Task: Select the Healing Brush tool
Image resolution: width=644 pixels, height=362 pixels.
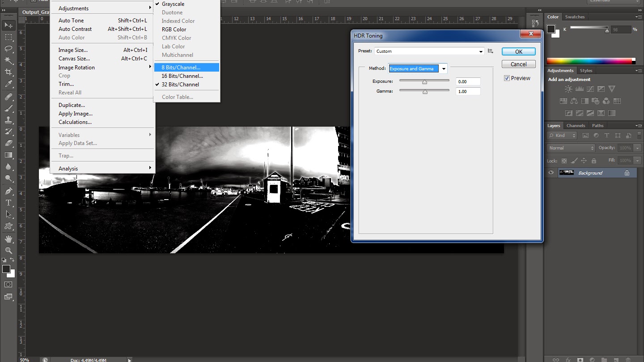Action: coord(8,97)
